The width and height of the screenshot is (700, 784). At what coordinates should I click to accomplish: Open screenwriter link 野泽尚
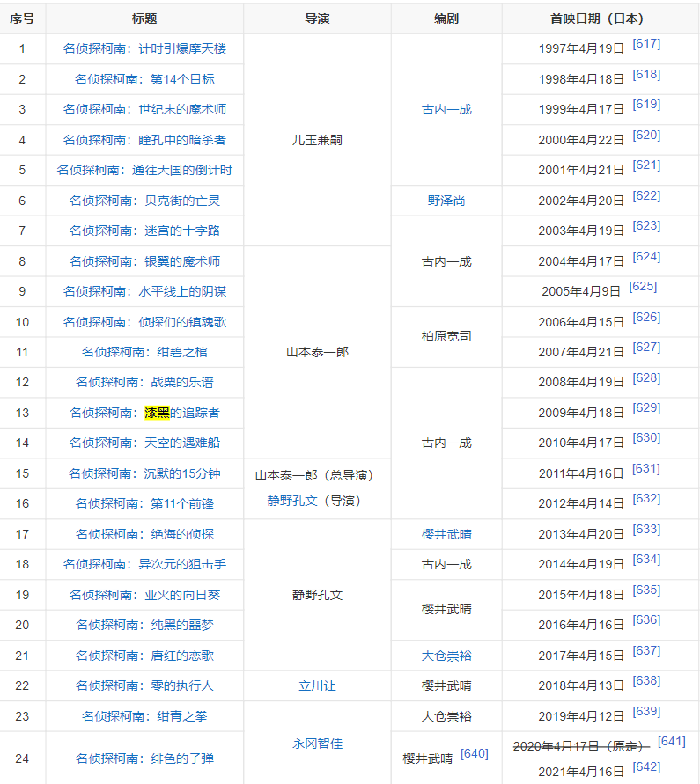446,201
